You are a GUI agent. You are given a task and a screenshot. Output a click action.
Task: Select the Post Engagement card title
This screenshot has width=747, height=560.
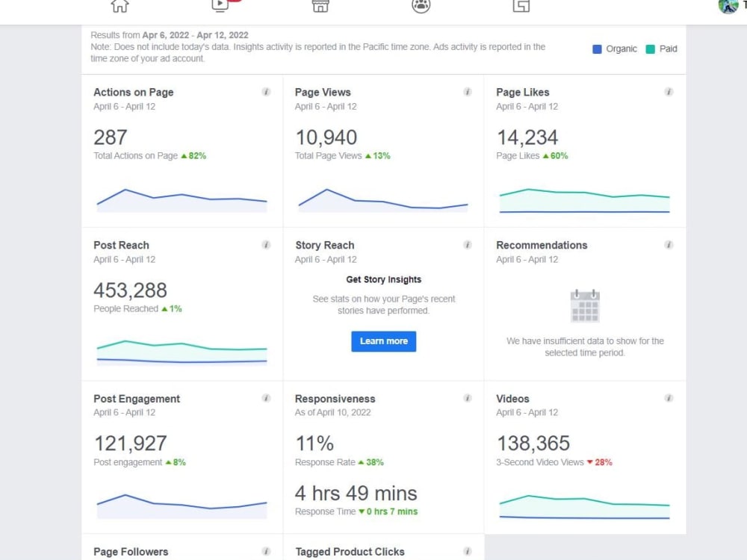pyautogui.click(x=136, y=399)
